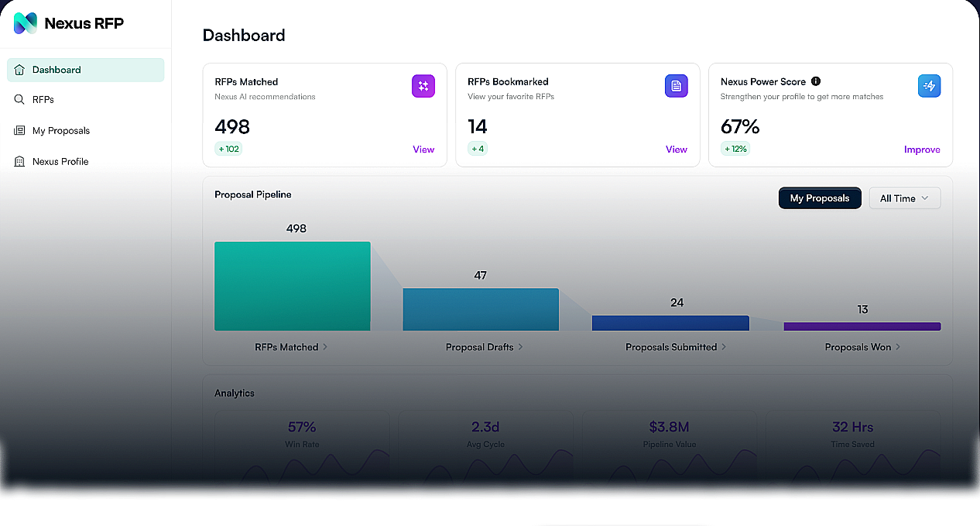Select My Proposals in the sidebar

[61, 130]
